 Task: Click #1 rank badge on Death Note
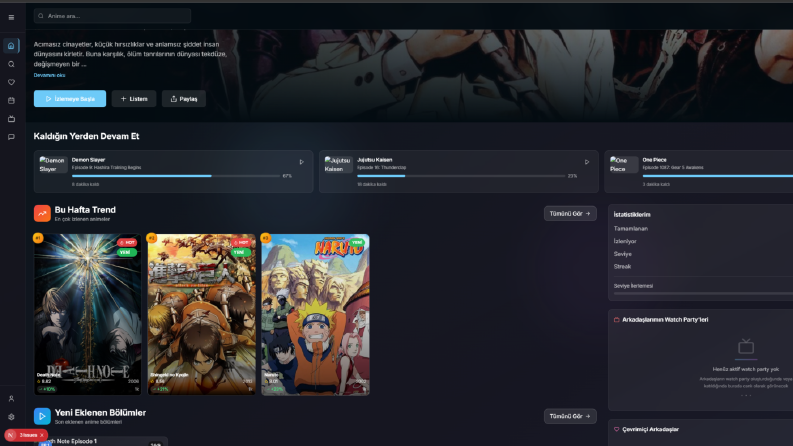point(38,238)
